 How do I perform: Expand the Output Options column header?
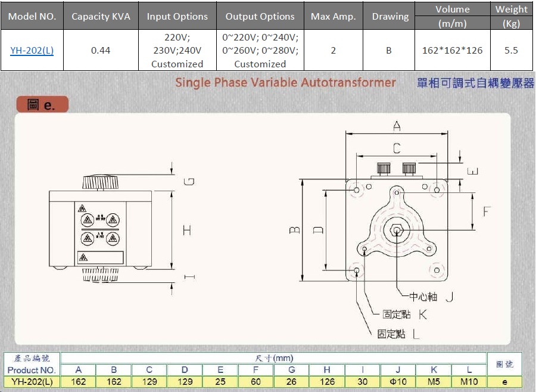tap(260, 15)
